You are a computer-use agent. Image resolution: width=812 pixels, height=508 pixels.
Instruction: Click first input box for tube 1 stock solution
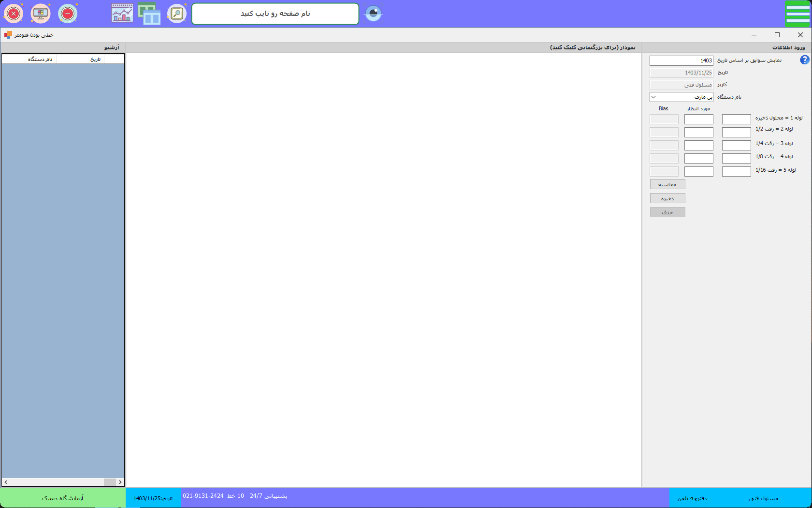[736, 119]
